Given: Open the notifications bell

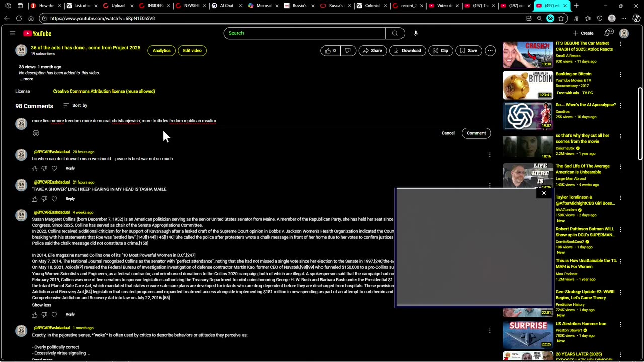Looking at the screenshot, I should click(608, 33).
